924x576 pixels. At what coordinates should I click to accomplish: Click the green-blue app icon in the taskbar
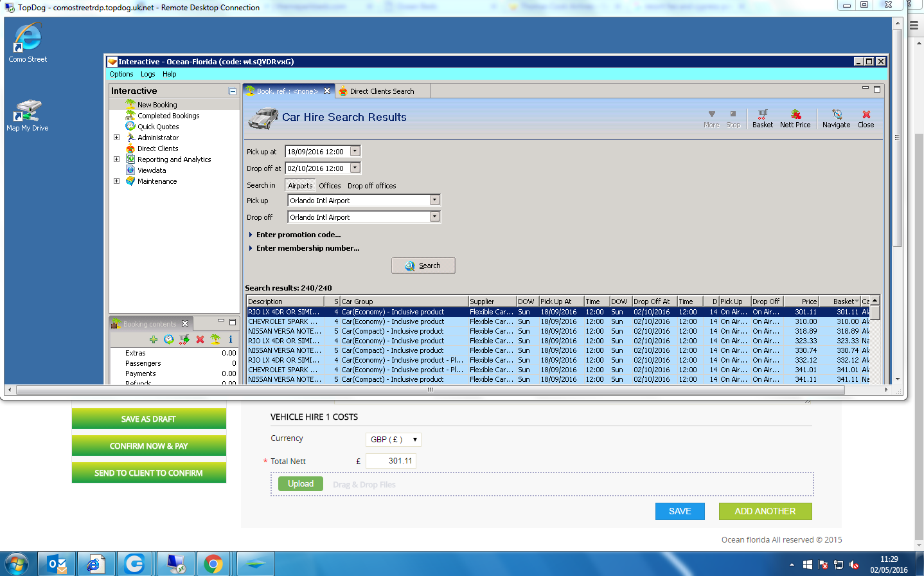[x=256, y=564]
